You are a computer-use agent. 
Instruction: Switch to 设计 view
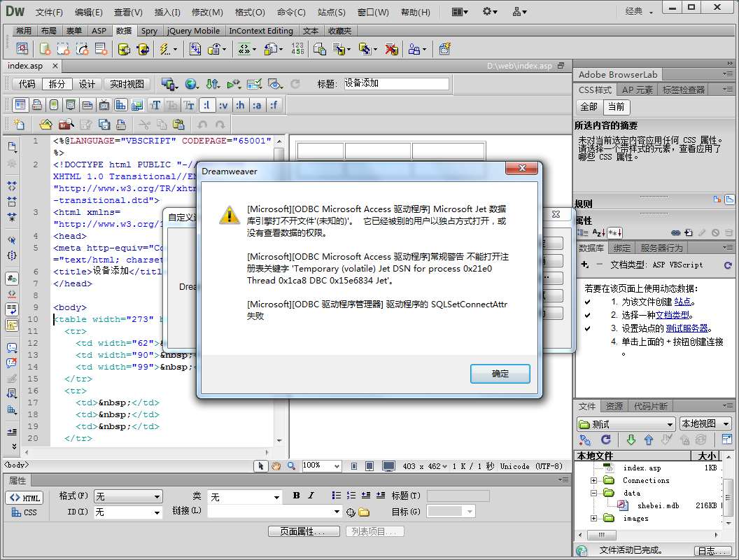click(87, 84)
